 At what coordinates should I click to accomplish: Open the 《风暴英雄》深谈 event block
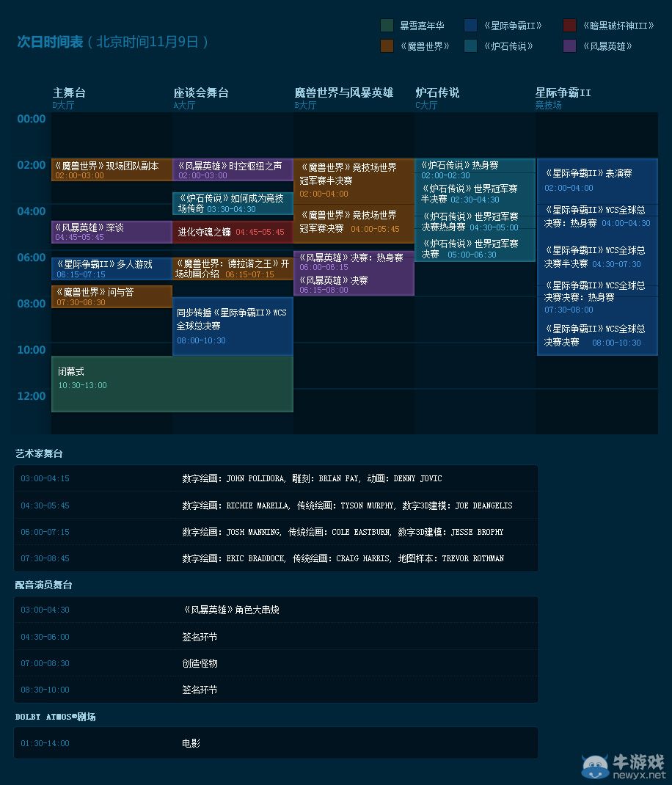tap(112, 232)
